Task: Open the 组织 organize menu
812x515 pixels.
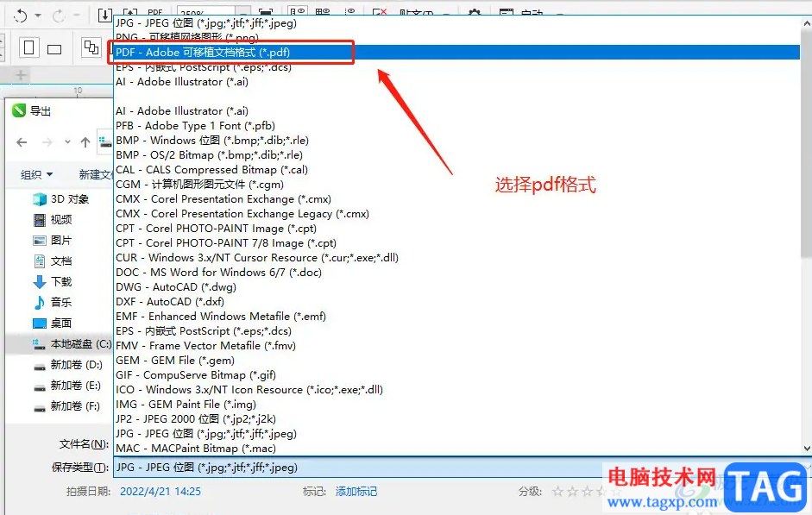Action: pos(36,174)
